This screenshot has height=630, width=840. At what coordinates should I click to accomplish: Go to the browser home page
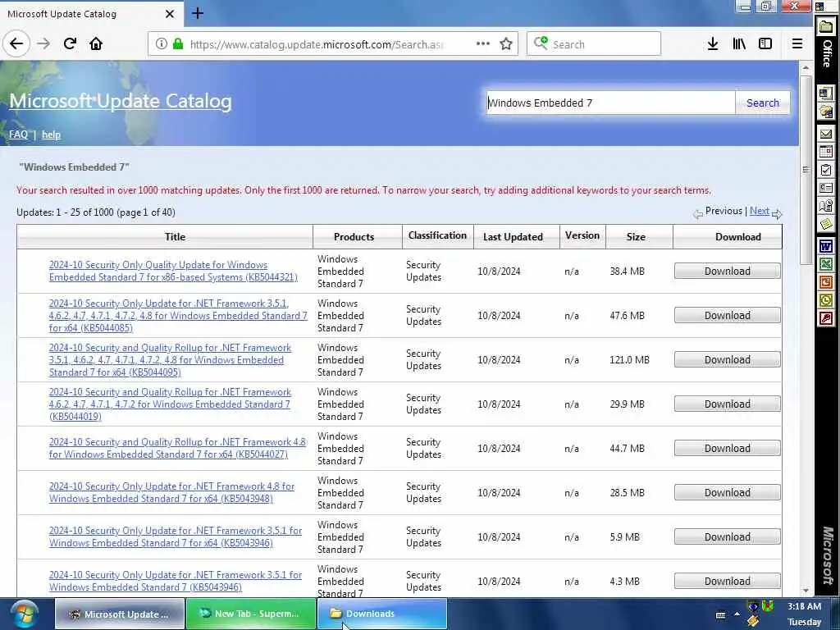(x=96, y=43)
